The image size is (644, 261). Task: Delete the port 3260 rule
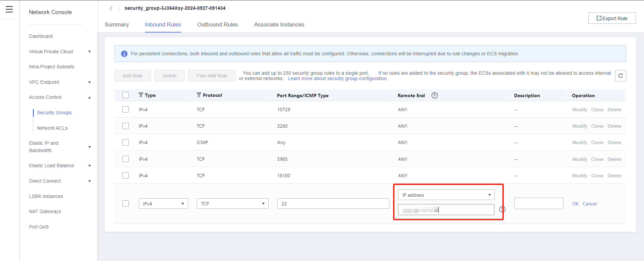pos(614,126)
